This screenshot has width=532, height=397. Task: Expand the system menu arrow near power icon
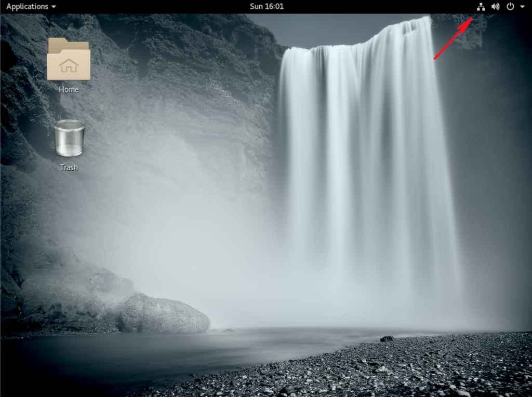point(522,7)
